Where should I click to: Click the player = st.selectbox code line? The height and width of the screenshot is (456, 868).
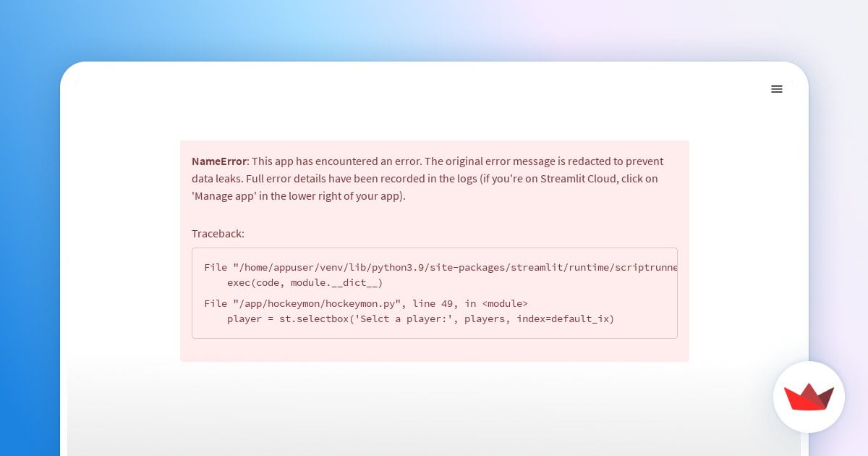(420, 318)
